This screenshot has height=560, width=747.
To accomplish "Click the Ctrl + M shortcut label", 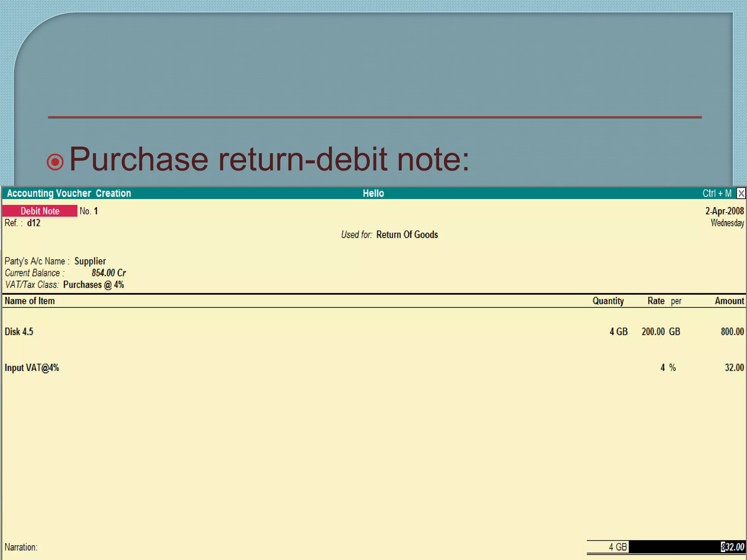I will pyautogui.click(x=717, y=193).
